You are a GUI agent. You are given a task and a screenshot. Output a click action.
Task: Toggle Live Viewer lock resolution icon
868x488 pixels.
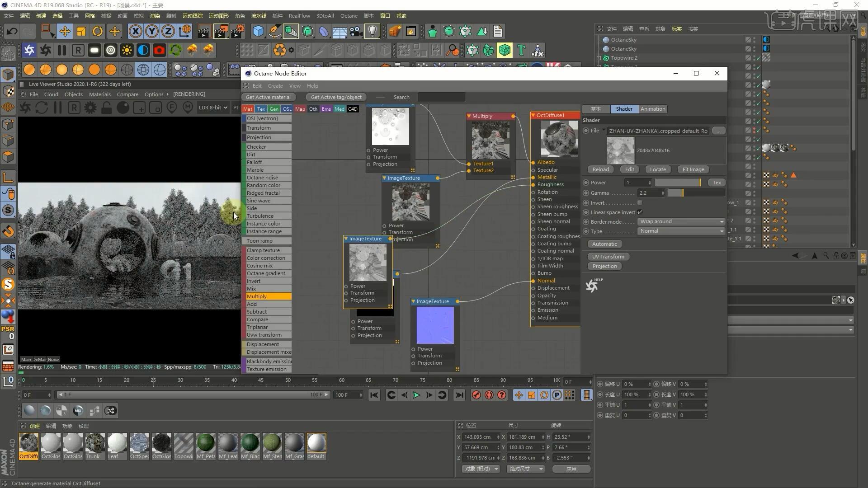tap(107, 108)
